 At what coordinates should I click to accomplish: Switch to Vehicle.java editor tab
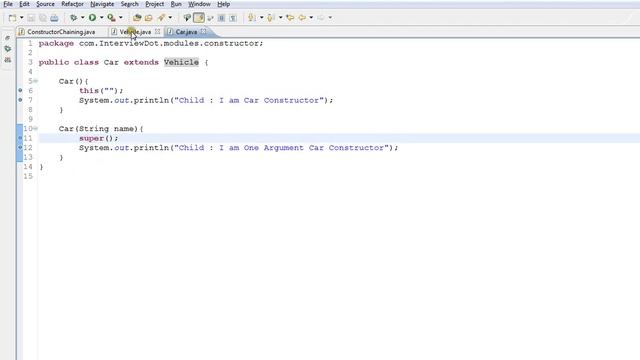click(135, 32)
